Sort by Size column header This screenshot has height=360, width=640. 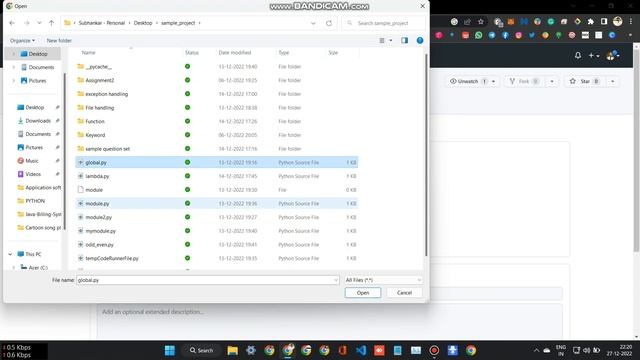tap(333, 53)
